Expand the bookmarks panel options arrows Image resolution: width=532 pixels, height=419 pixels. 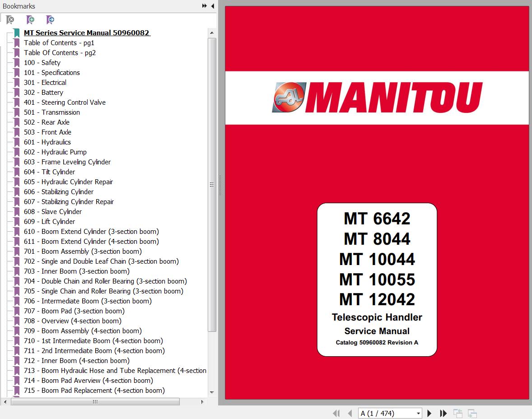click(204, 6)
